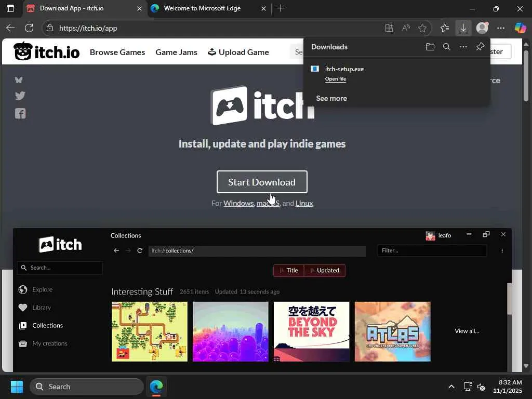The width and height of the screenshot is (532, 399).
Task: Refresh the itch.io page
Action: (x=29, y=28)
